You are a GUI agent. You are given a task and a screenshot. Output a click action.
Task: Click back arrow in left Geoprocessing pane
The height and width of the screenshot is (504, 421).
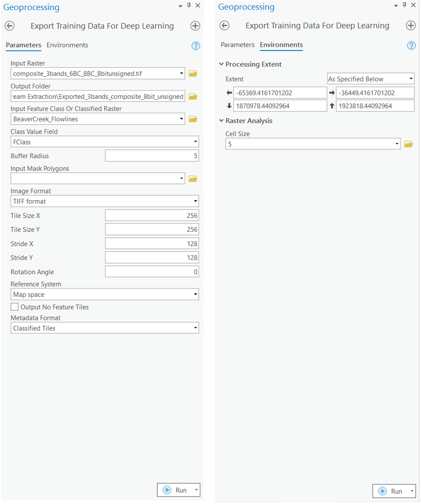click(x=9, y=26)
